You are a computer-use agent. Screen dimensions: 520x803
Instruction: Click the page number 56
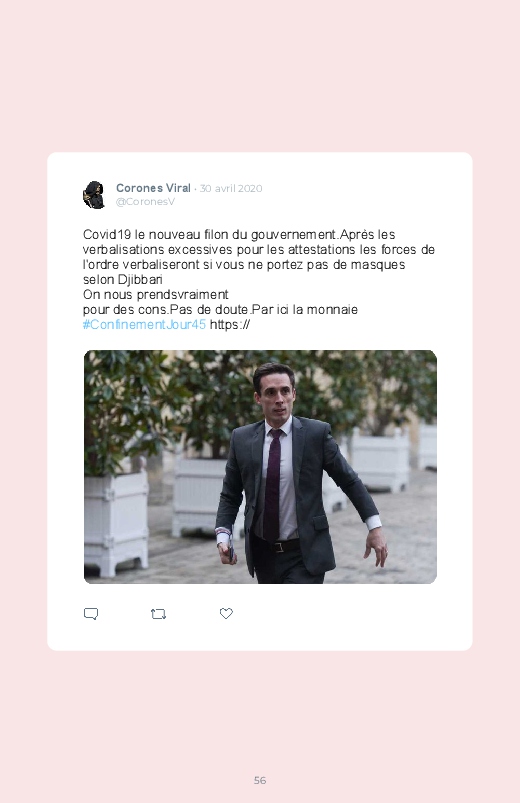click(x=260, y=780)
